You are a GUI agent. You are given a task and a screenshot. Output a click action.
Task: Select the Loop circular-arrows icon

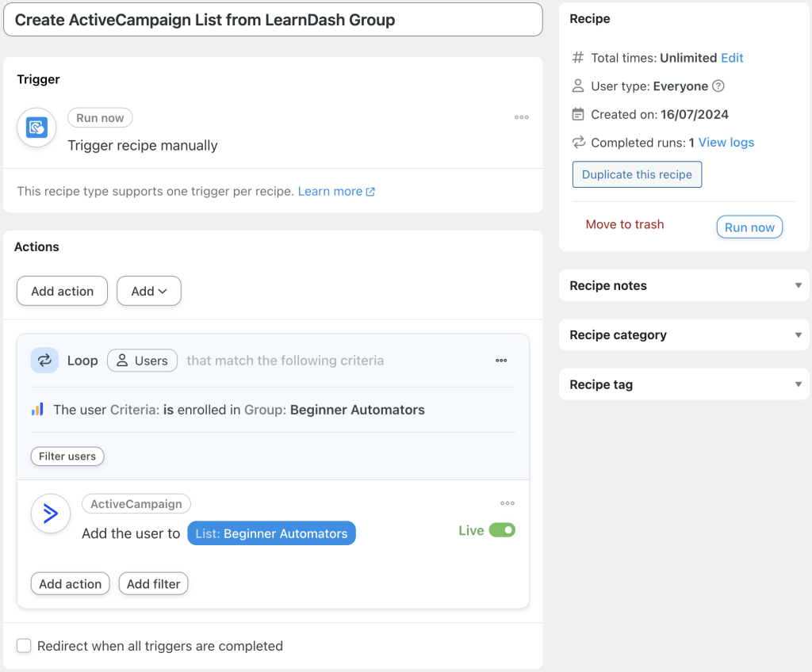click(x=44, y=360)
